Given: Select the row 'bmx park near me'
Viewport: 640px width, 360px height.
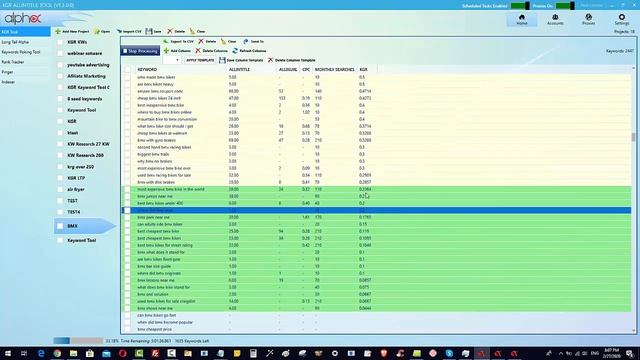Looking at the screenshot, I should pyautogui.click(x=376, y=218).
